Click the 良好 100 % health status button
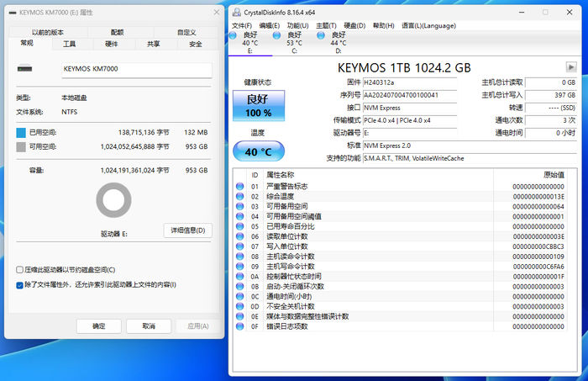588x381 pixels. click(x=259, y=105)
